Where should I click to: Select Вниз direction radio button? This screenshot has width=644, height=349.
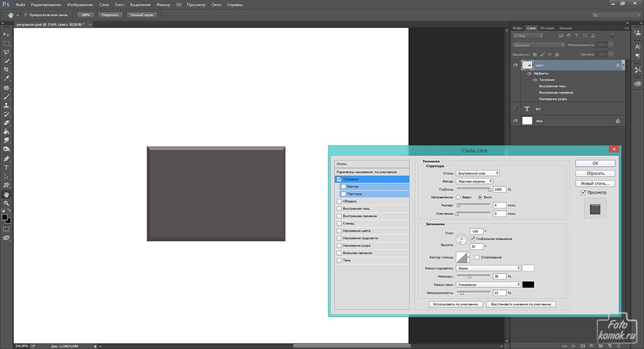(x=480, y=197)
